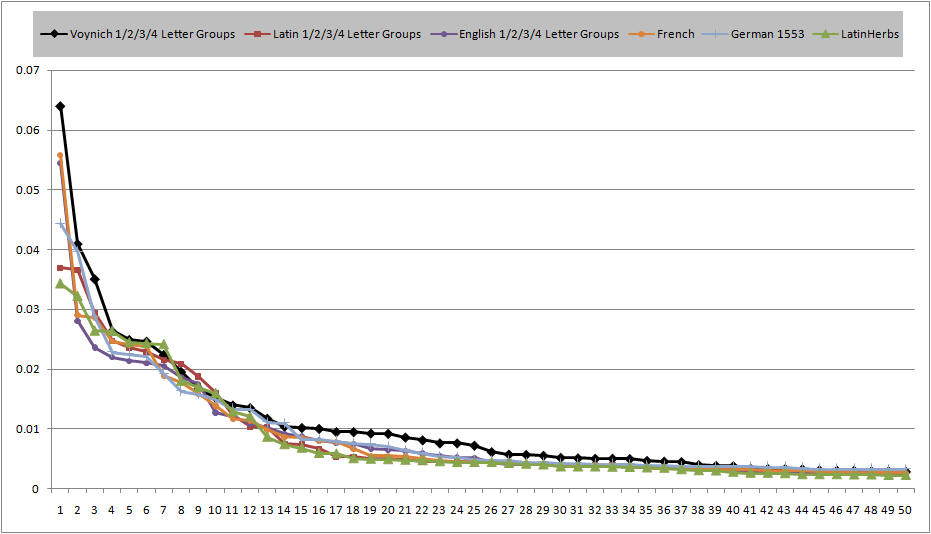The image size is (931, 534).
Task: Click the light blue German 1553 legend marker
Action: tap(719, 34)
